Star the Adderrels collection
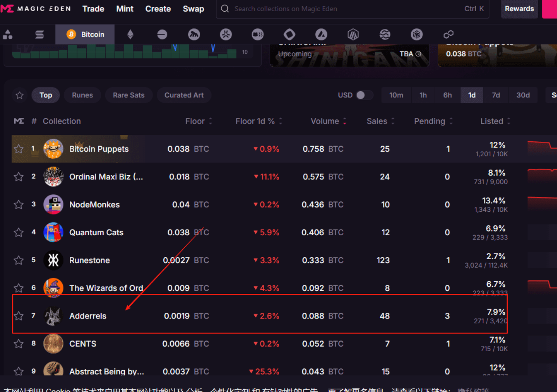This screenshot has width=557, height=392. (18, 316)
